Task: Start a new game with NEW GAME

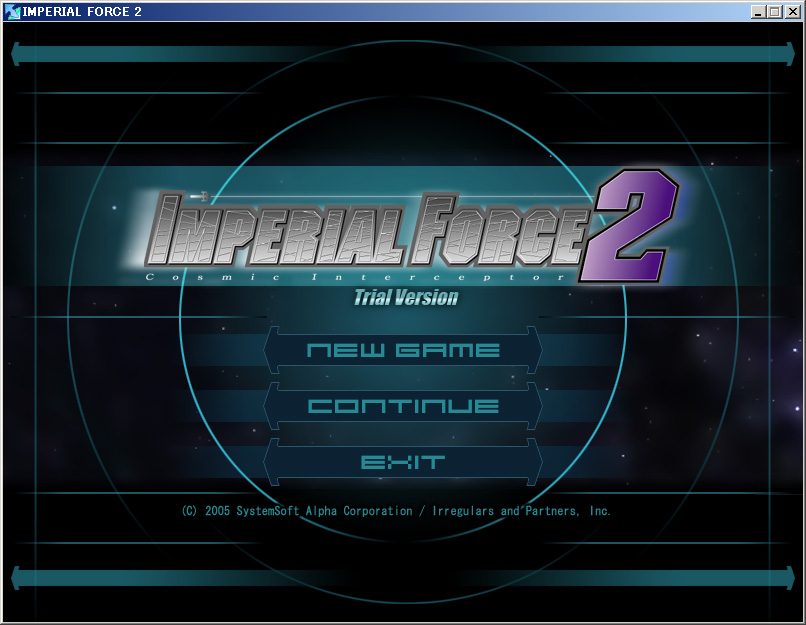Action: pyautogui.click(x=403, y=350)
